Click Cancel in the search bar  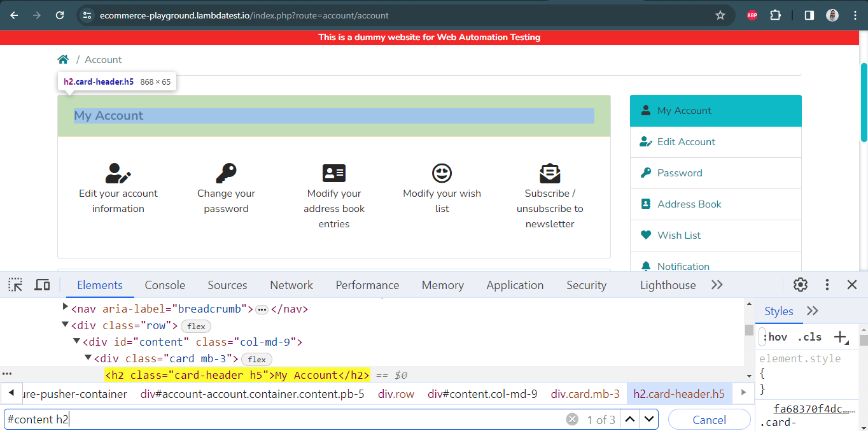pyautogui.click(x=709, y=420)
